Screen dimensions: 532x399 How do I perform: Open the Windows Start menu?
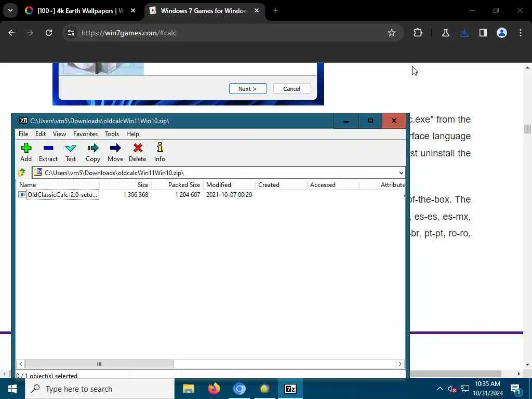[12, 389]
